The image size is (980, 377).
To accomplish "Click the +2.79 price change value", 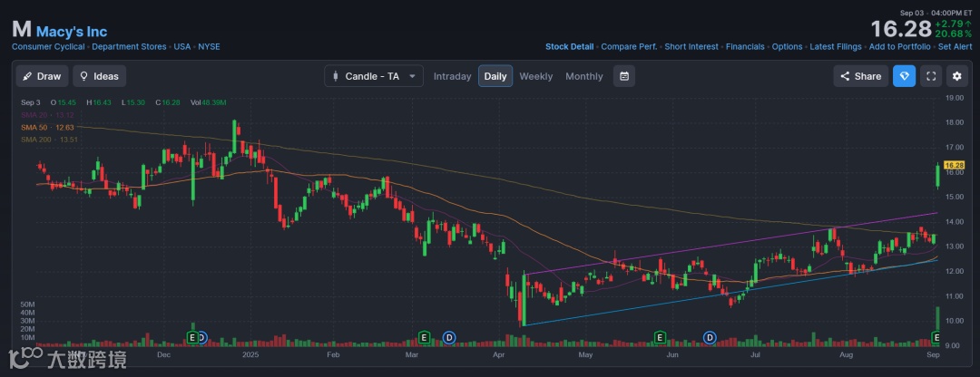I will 953,24.
